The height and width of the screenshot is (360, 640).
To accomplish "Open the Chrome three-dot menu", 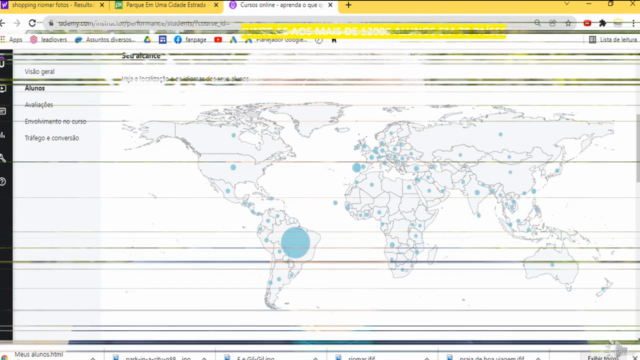I will pos(634,23).
